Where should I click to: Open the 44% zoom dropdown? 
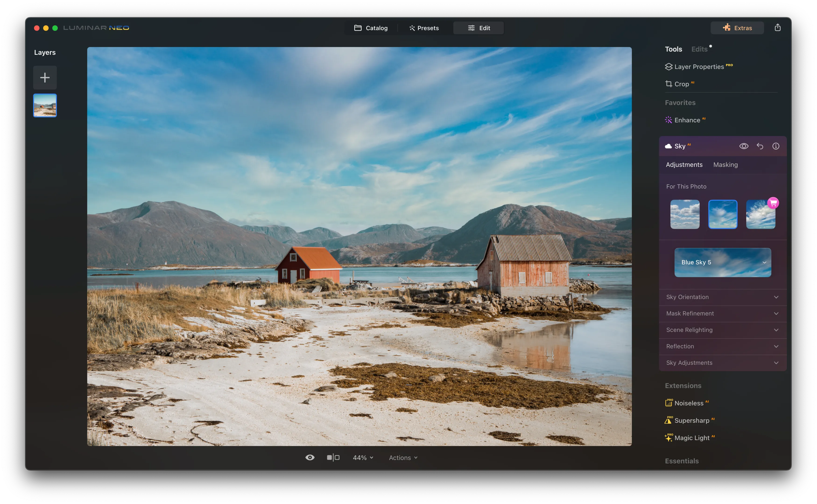pos(363,457)
